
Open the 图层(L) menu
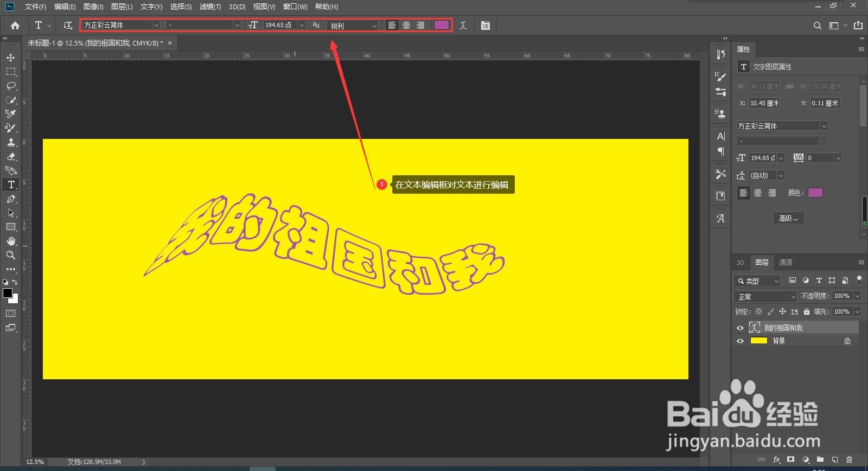pyautogui.click(x=122, y=7)
